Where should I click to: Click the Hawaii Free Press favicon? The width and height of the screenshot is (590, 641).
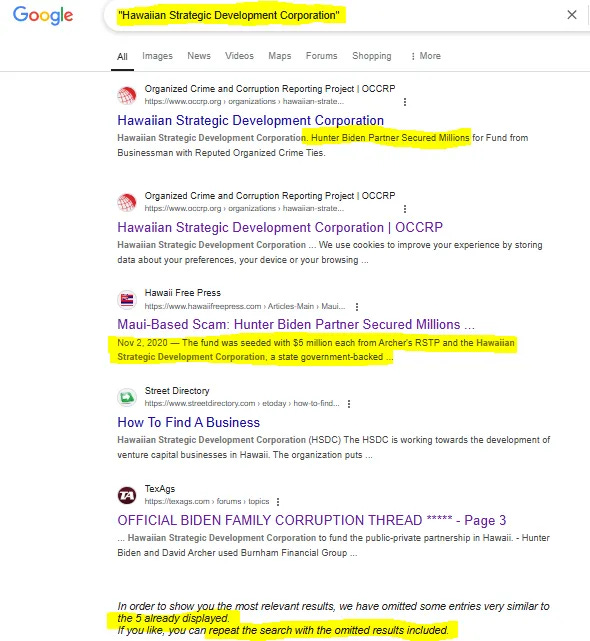point(127,300)
